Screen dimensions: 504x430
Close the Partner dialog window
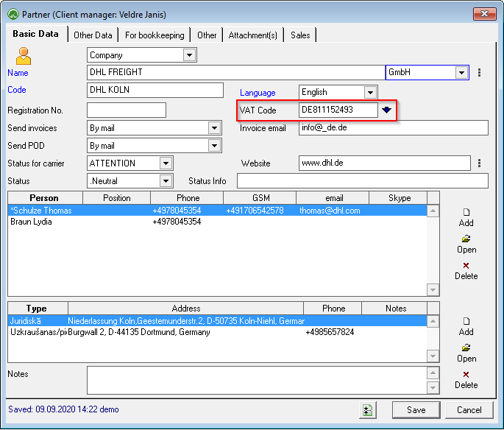pos(484,13)
